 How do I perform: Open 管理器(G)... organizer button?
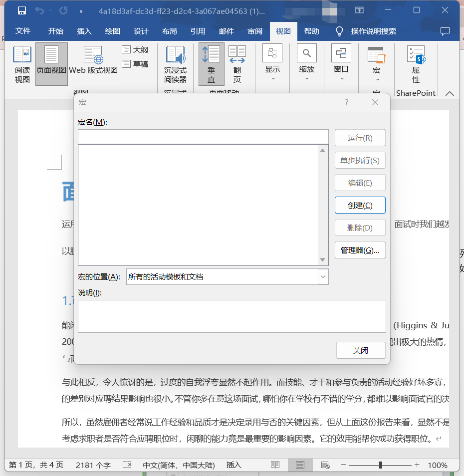pyautogui.click(x=360, y=250)
